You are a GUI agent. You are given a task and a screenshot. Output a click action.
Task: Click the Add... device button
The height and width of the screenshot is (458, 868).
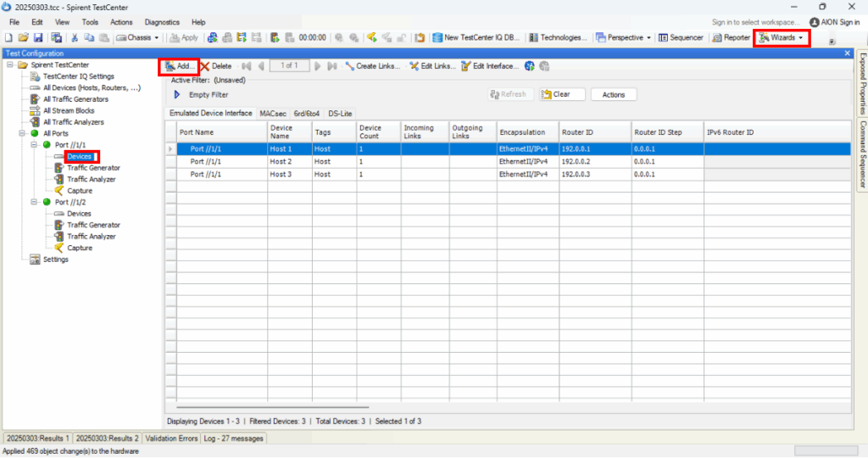pos(180,66)
